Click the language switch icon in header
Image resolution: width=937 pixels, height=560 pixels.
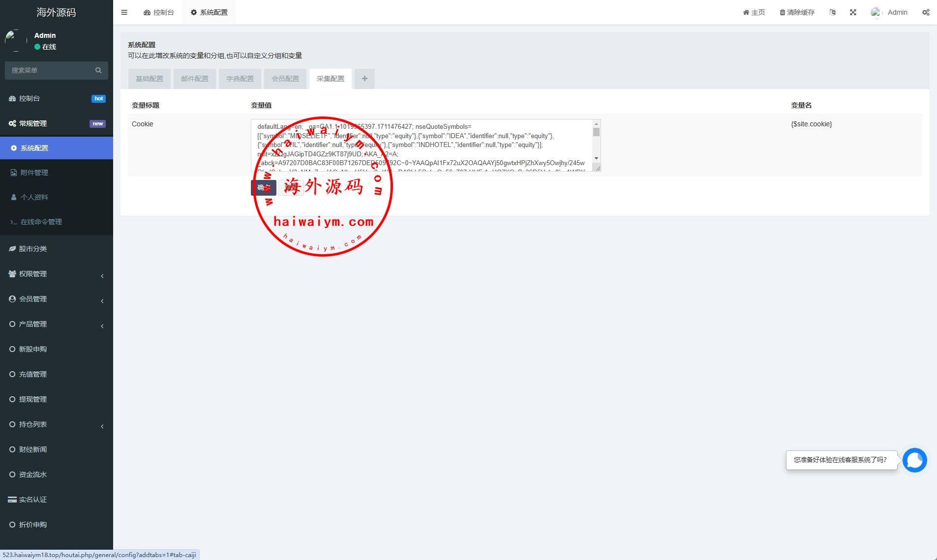pos(832,12)
